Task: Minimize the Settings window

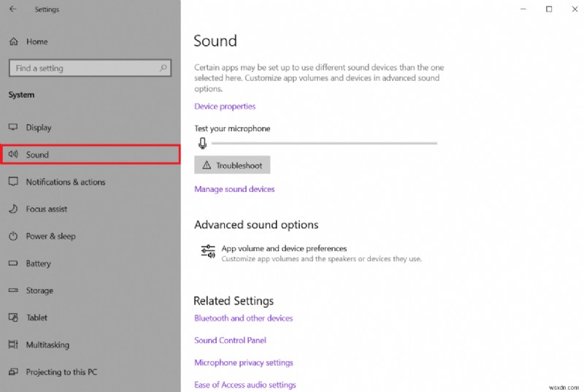Action: 523,9
